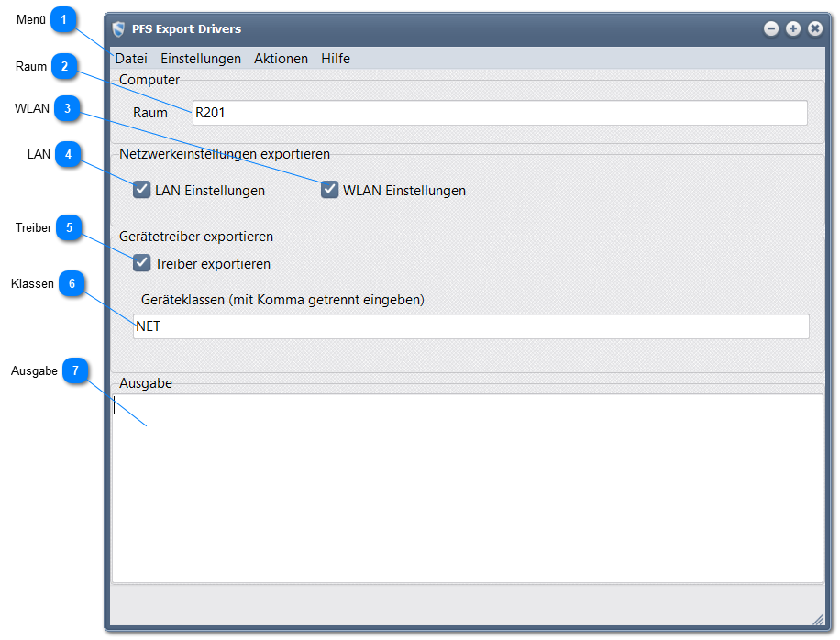
Task: Disable the Treiber exportieren checkbox
Action: click(x=142, y=263)
